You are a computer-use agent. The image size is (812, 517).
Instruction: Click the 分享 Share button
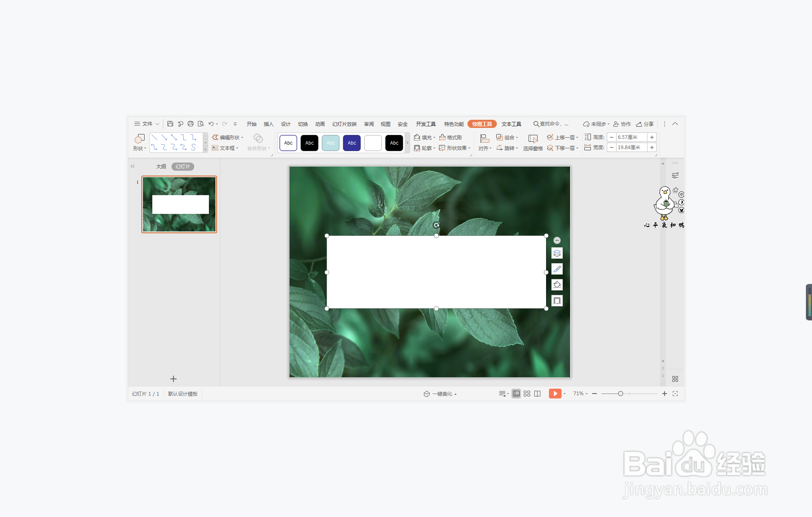[645, 124]
